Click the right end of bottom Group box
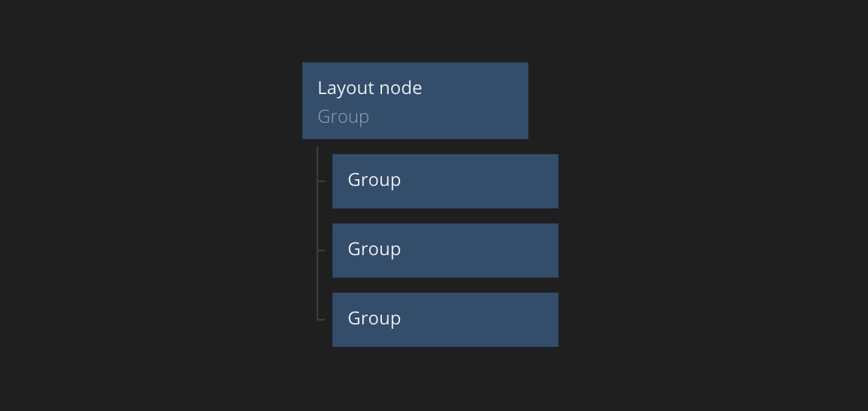The height and width of the screenshot is (411, 868). click(546, 320)
